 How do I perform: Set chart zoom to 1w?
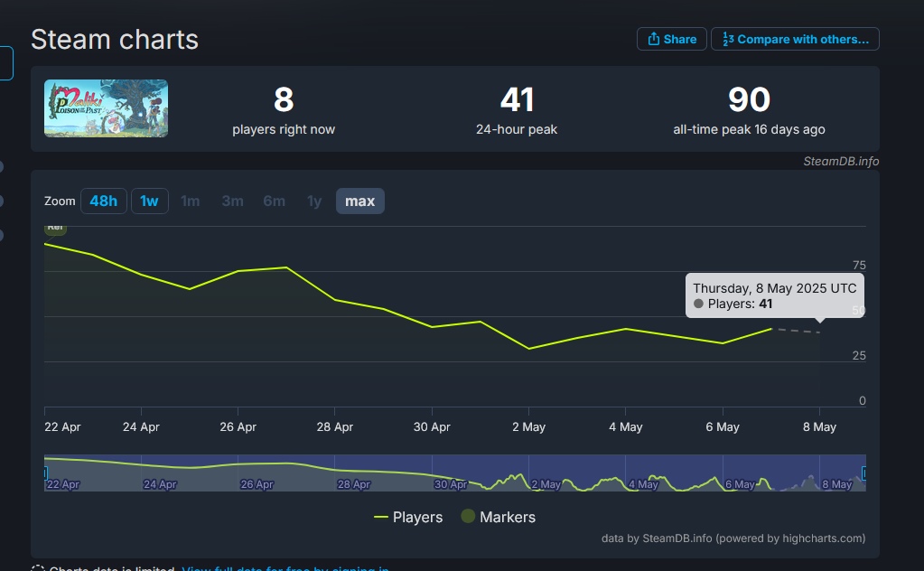click(x=149, y=201)
